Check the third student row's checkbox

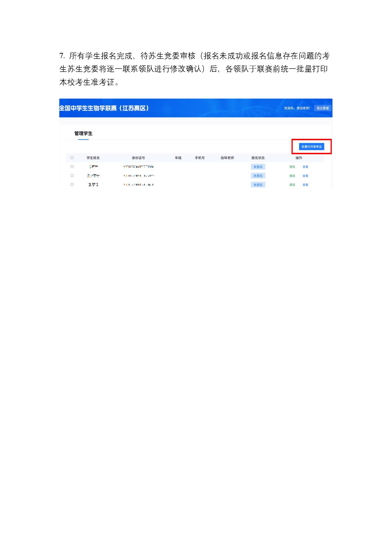click(x=72, y=184)
